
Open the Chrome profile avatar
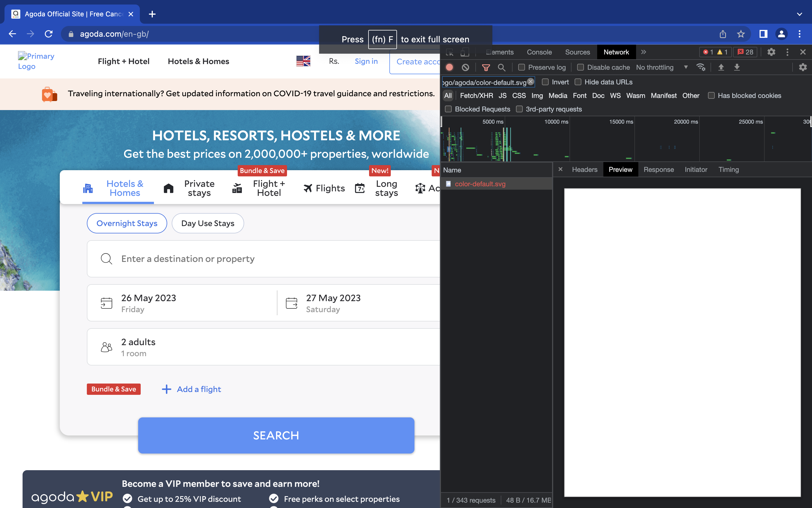click(x=782, y=34)
